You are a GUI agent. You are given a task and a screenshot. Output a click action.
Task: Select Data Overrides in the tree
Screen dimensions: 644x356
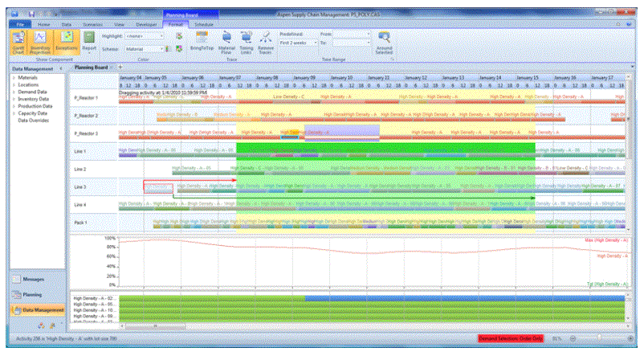coord(33,121)
